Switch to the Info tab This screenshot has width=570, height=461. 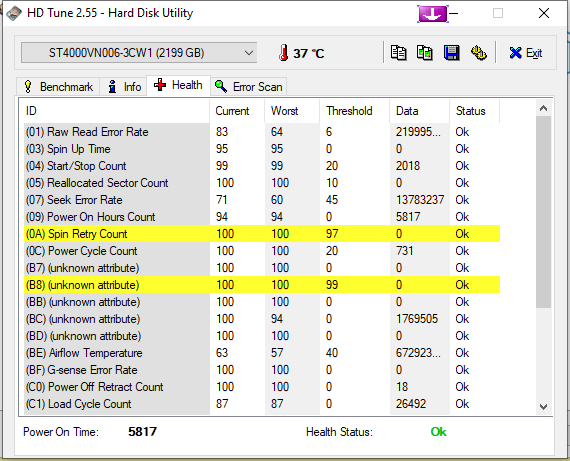[x=124, y=87]
